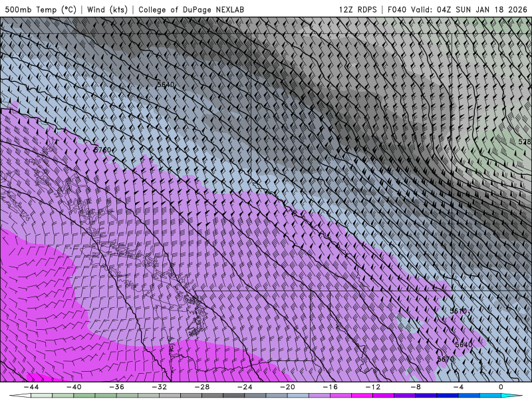532x399 pixels.
Task: Click the -32 color scale label
Action: tap(160, 387)
